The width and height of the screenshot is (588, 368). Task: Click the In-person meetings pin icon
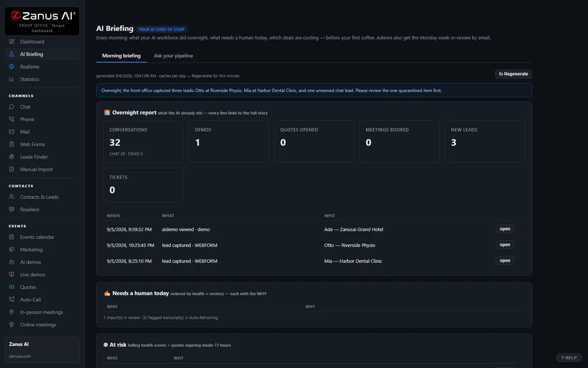pos(12,312)
